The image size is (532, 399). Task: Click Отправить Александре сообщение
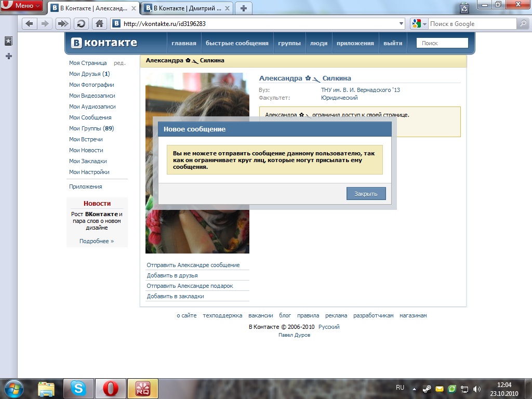(193, 265)
